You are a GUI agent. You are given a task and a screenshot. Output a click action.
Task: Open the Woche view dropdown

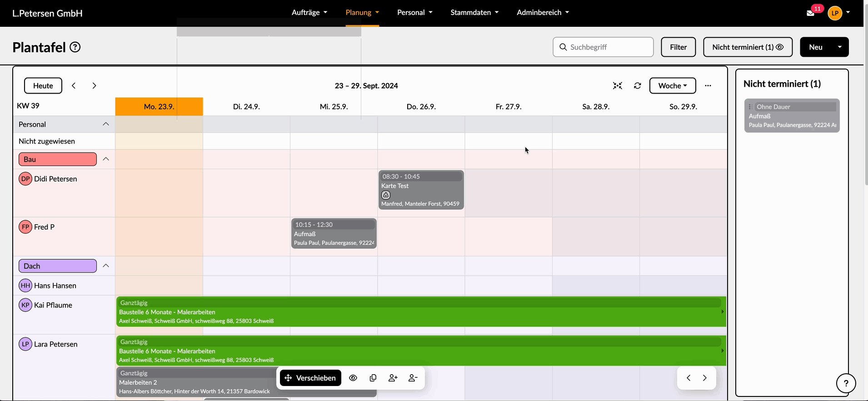pyautogui.click(x=673, y=85)
